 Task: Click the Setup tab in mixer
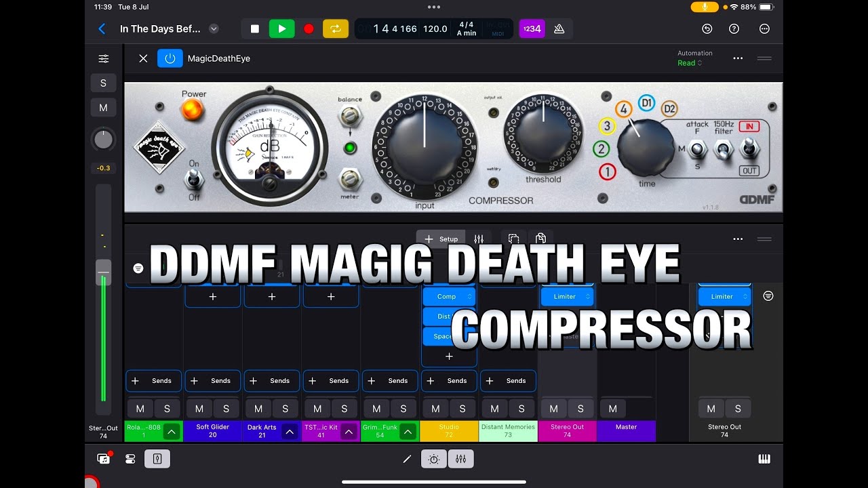point(441,239)
